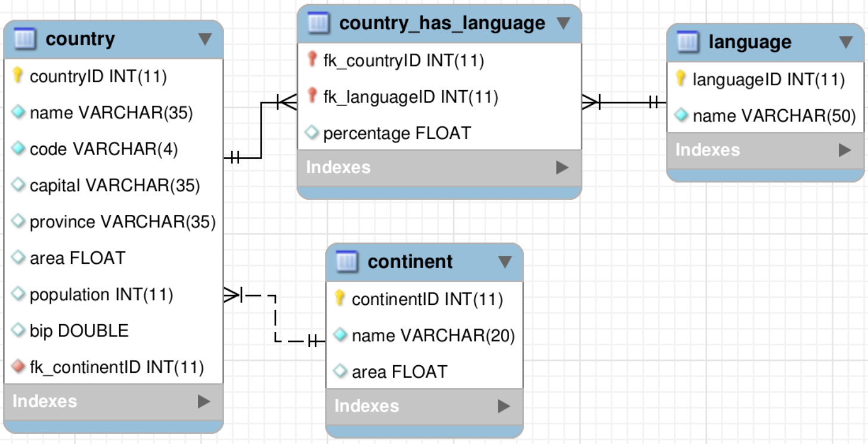Click the continent table header icon

click(x=346, y=261)
